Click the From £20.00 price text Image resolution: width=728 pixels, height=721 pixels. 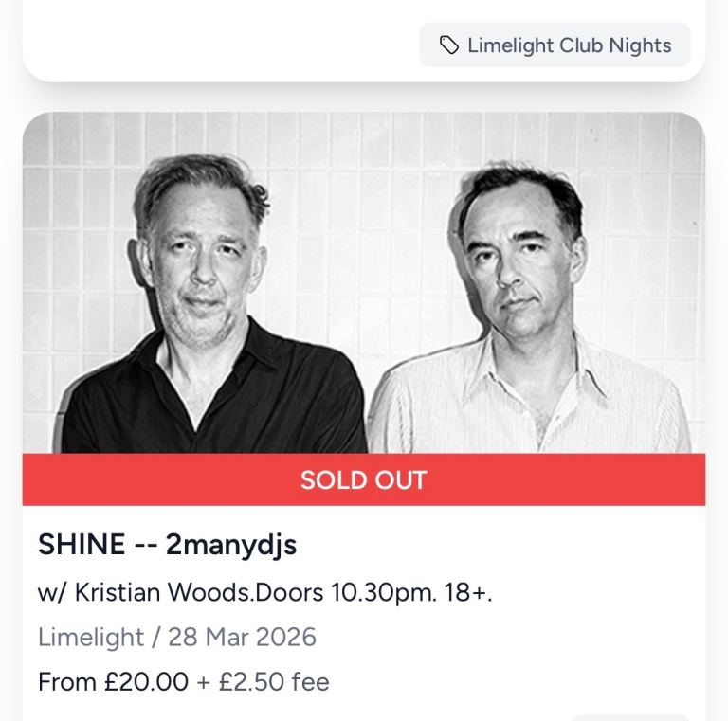pyautogui.click(x=113, y=681)
